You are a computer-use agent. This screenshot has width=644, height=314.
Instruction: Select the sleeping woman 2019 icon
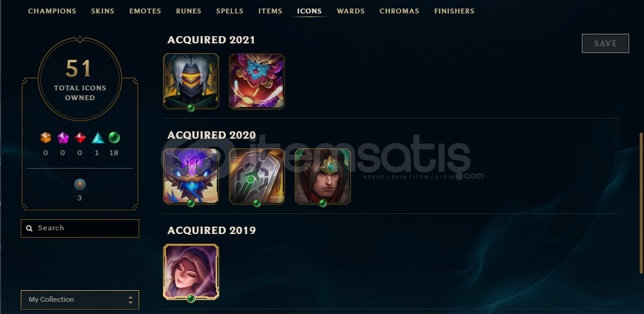[x=191, y=272]
